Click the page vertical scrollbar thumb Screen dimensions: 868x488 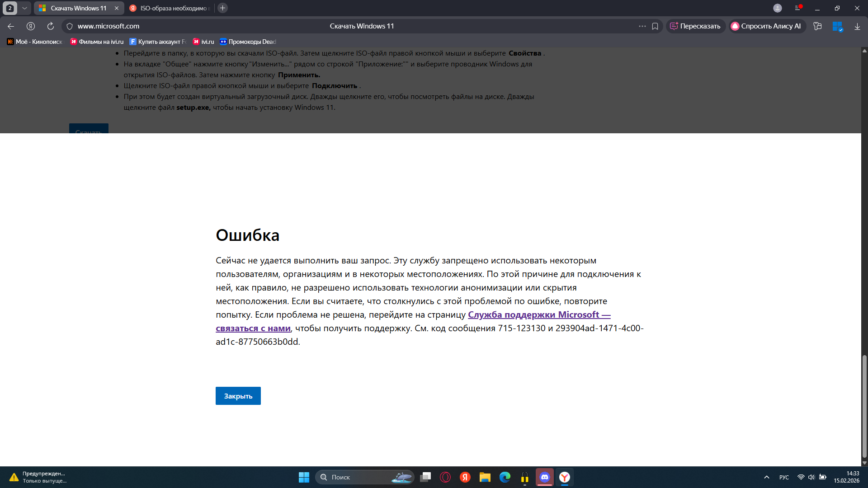pyautogui.click(x=864, y=406)
